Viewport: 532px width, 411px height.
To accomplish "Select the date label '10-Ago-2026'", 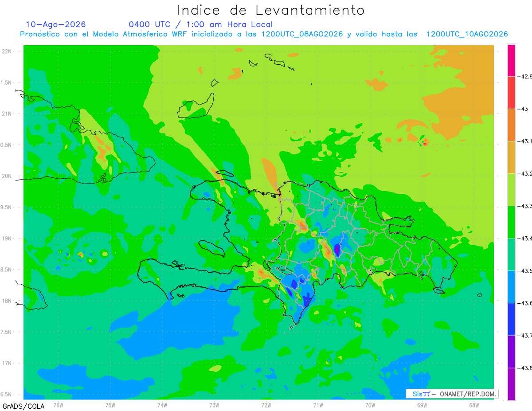I will click(56, 24).
